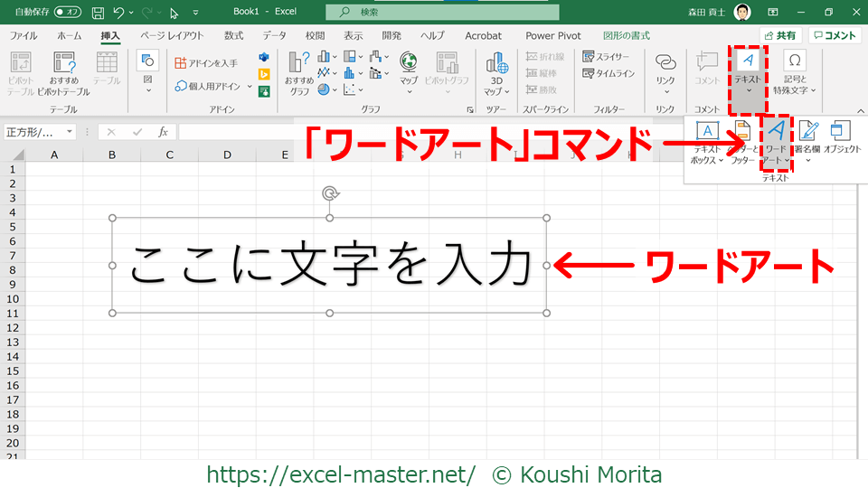Click the Save icon in title bar

(98, 13)
